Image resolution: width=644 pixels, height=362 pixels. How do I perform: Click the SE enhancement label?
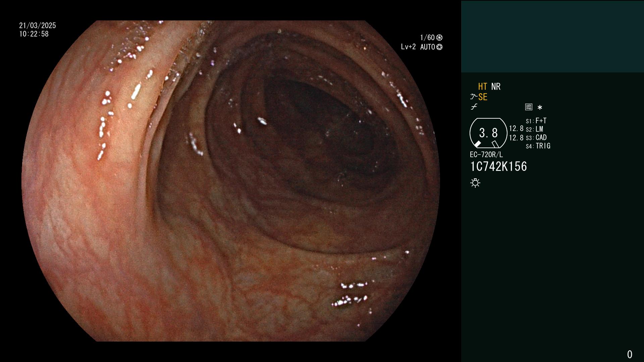point(483,97)
